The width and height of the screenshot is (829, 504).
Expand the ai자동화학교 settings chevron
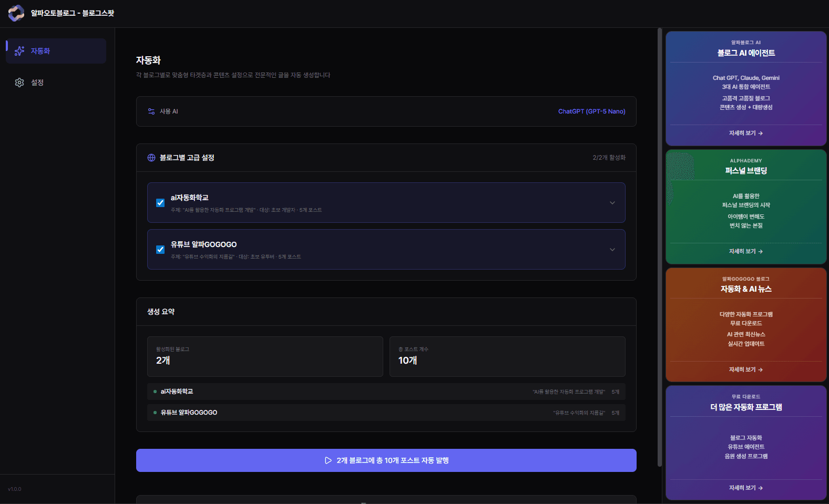click(612, 203)
